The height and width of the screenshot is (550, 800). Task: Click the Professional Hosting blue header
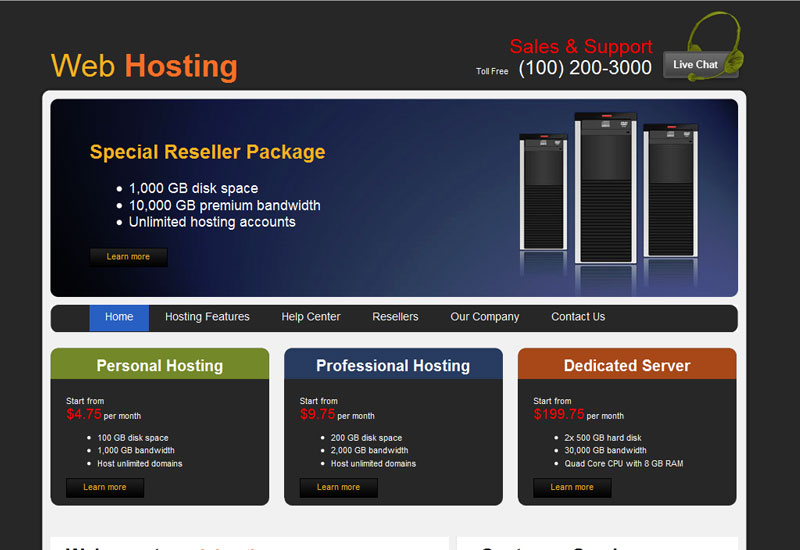(x=393, y=365)
